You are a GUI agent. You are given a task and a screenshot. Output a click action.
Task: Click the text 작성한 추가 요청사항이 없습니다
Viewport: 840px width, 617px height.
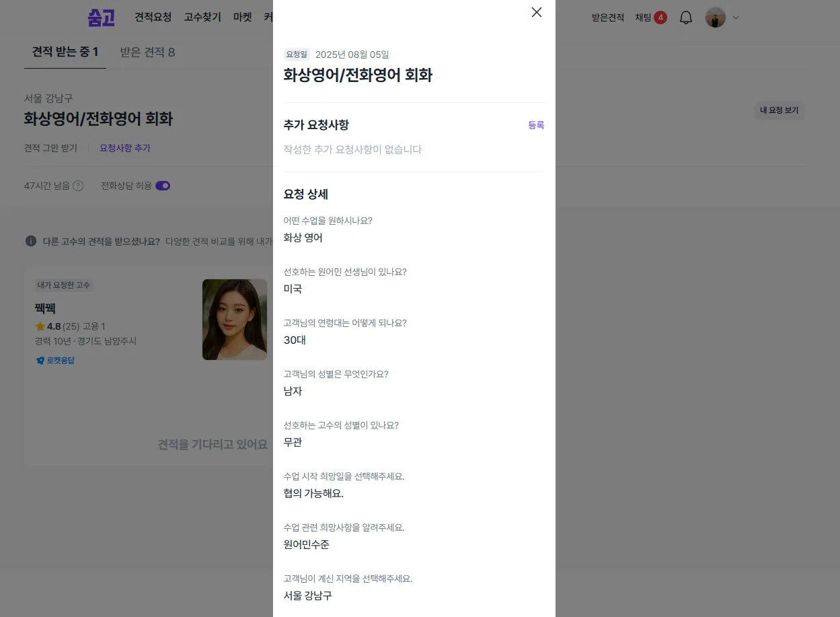point(352,149)
